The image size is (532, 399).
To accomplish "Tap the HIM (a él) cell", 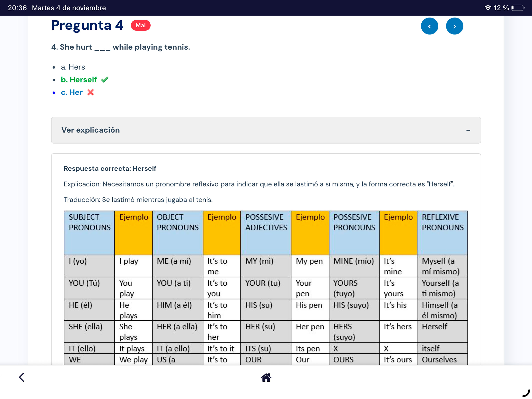I will point(177,310).
